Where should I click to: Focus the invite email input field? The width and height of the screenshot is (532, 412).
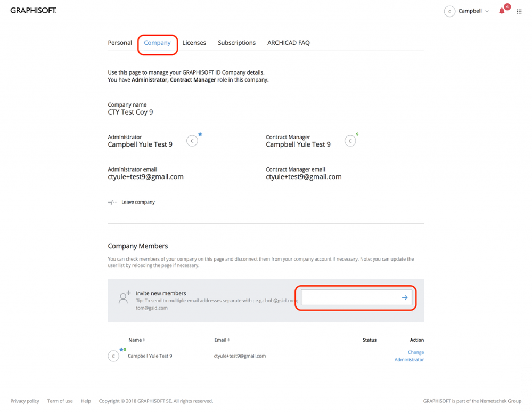click(x=356, y=297)
